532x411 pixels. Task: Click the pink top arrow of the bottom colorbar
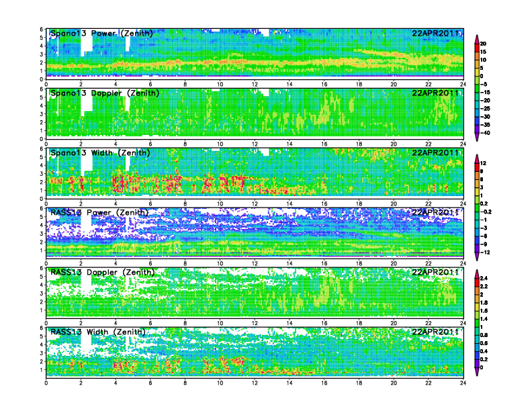pyautogui.click(x=477, y=273)
